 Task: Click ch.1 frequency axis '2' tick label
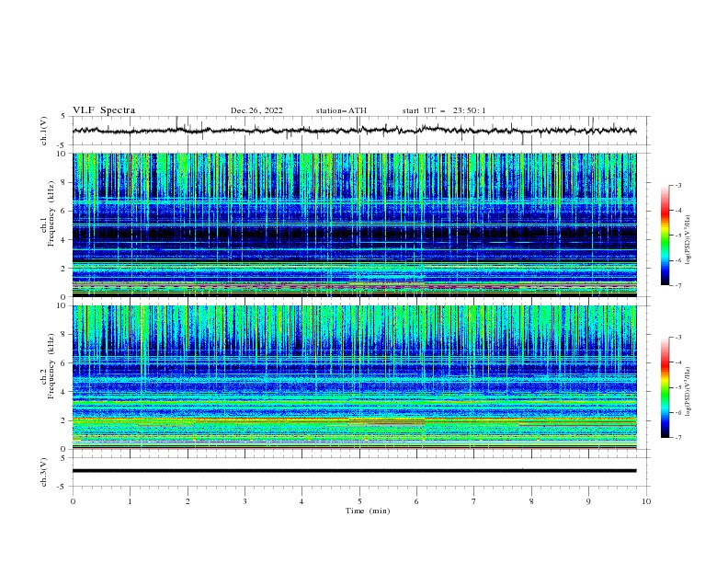[x=64, y=269]
